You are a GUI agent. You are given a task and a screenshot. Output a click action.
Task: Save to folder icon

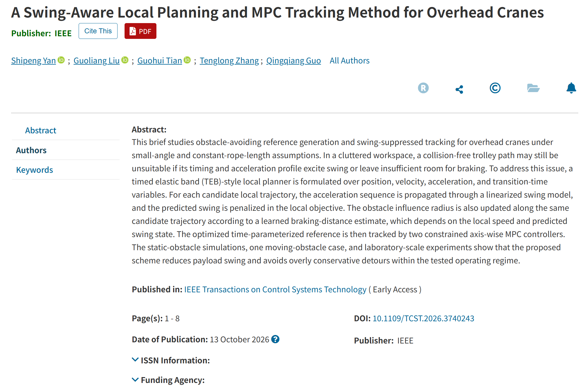pos(533,88)
